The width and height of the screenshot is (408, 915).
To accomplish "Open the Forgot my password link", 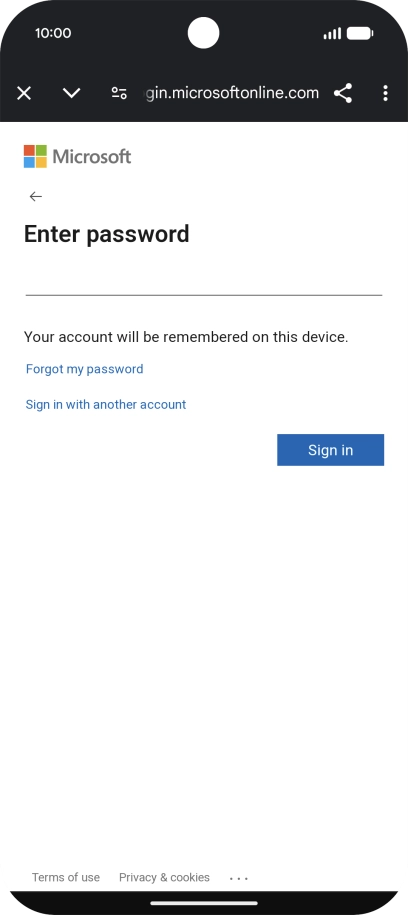I will pyautogui.click(x=85, y=369).
